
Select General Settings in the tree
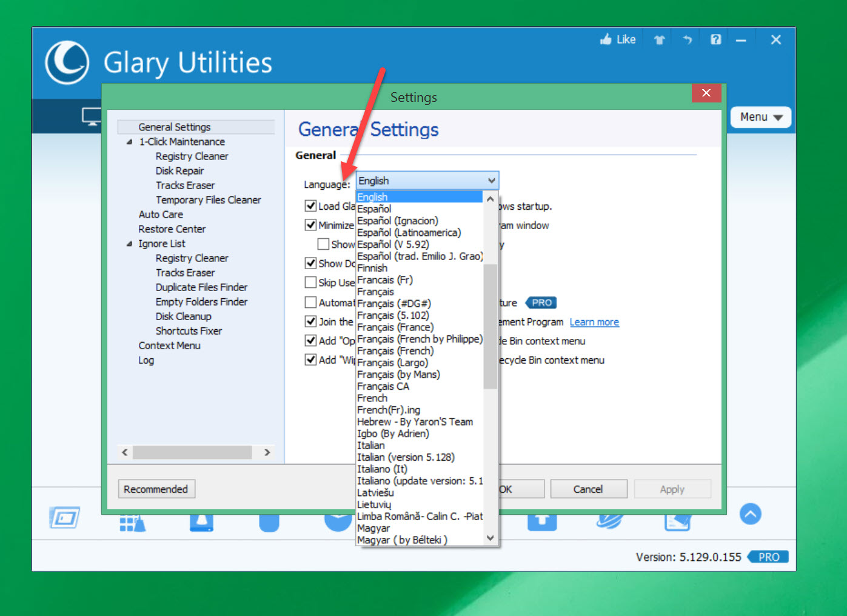coord(175,127)
